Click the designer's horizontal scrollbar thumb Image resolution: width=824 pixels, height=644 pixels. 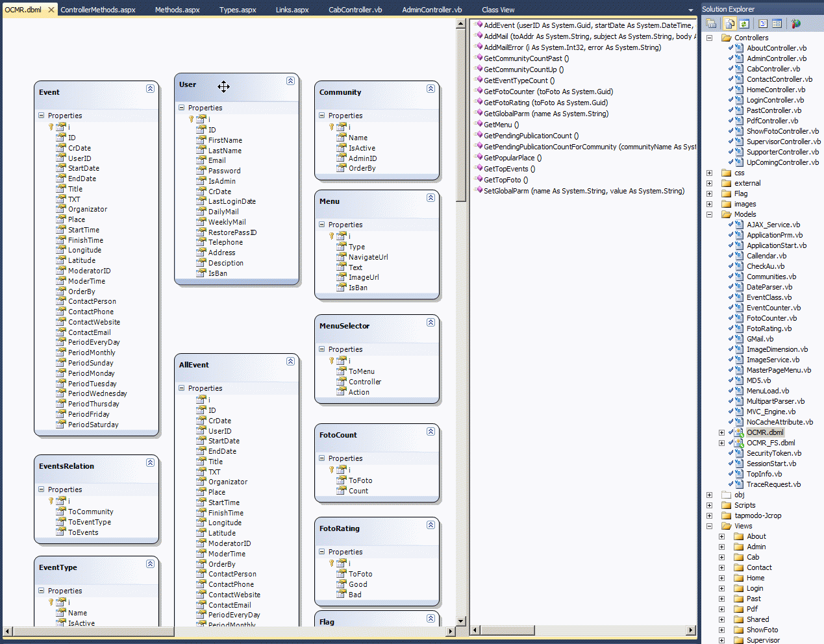(x=94, y=631)
